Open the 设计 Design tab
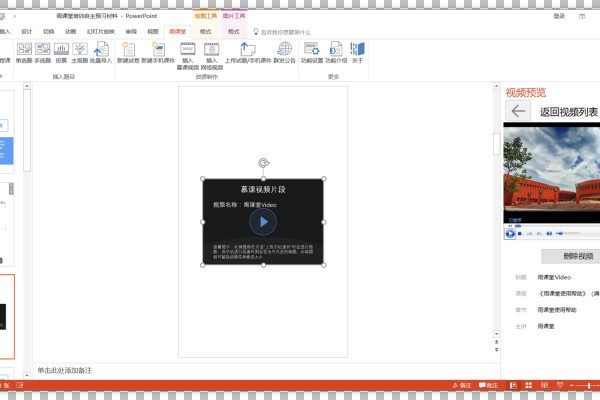The width and height of the screenshot is (600, 400). click(x=27, y=31)
